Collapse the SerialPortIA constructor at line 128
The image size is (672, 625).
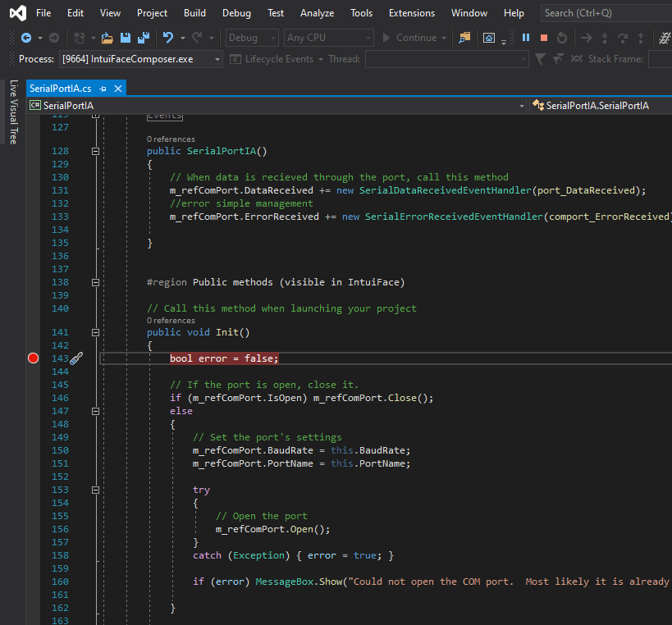[x=95, y=151]
